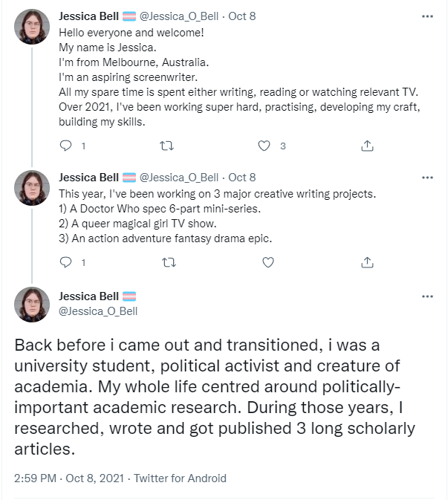The image size is (448, 500).
Task: Open @Jessica_O_Bell handle link in first tweet
Action: [179, 16]
